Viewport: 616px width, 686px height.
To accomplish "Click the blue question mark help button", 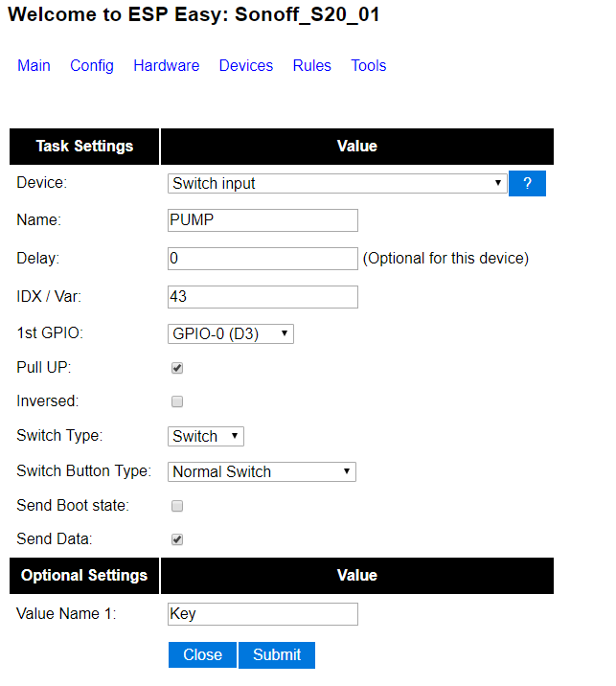I will [527, 183].
